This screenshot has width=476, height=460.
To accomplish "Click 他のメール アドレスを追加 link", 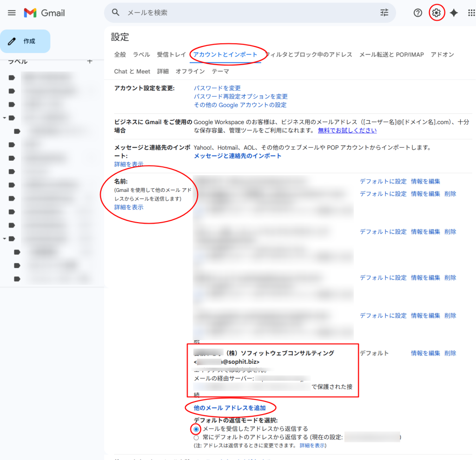I will click(x=230, y=408).
